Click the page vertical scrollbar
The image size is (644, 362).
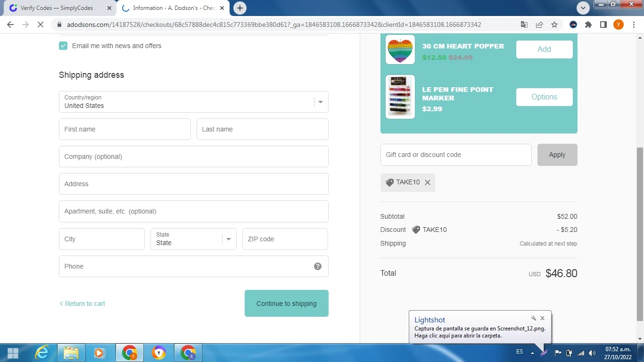coord(640,234)
